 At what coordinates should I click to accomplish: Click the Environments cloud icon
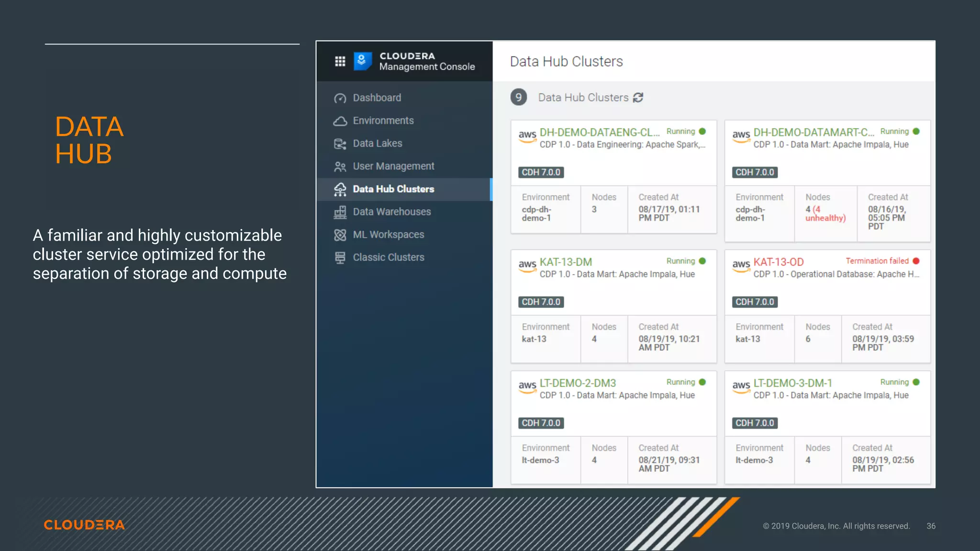point(340,121)
